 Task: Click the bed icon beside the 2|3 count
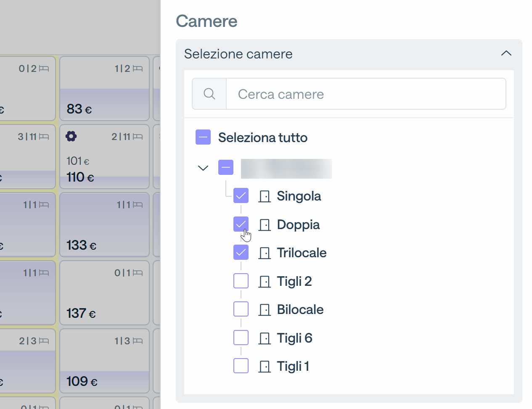pyautogui.click(x=44, y=341)
